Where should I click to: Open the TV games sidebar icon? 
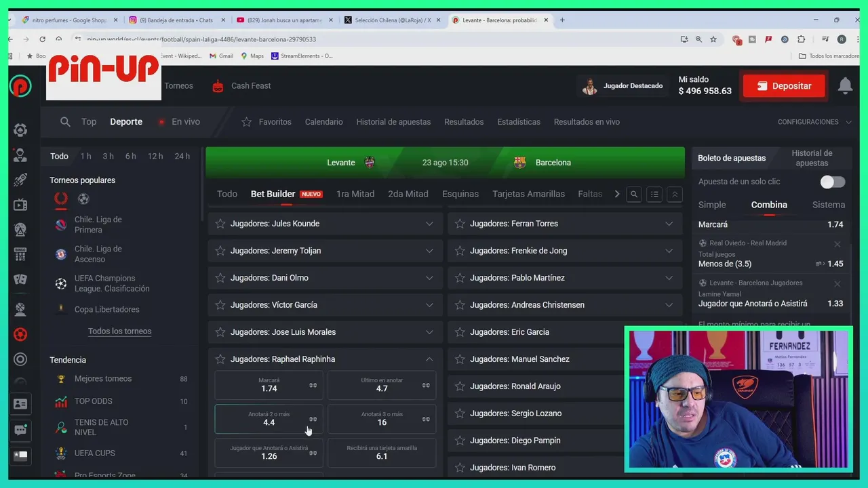[20, 205]
